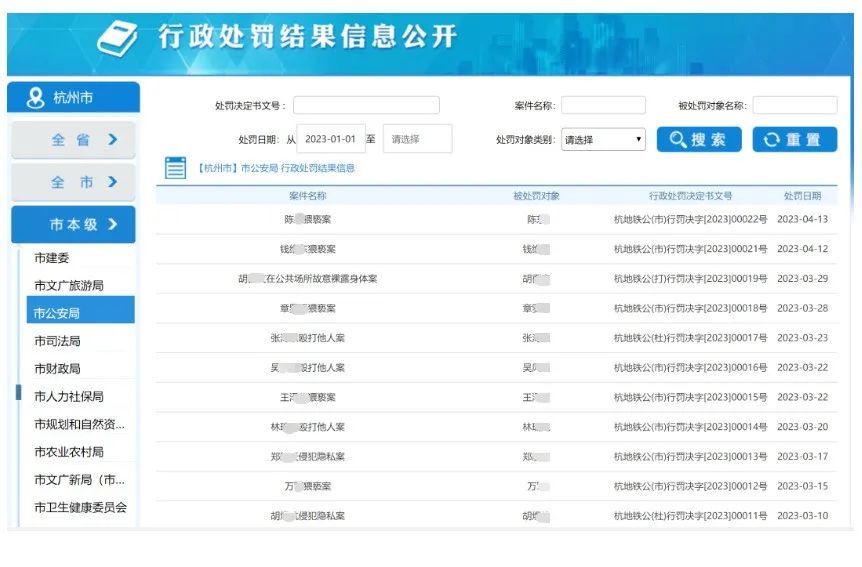This screenshot has width=862, height=567.
Task: Choose 市公安局 department in sidebar
Action: (57, 313)
